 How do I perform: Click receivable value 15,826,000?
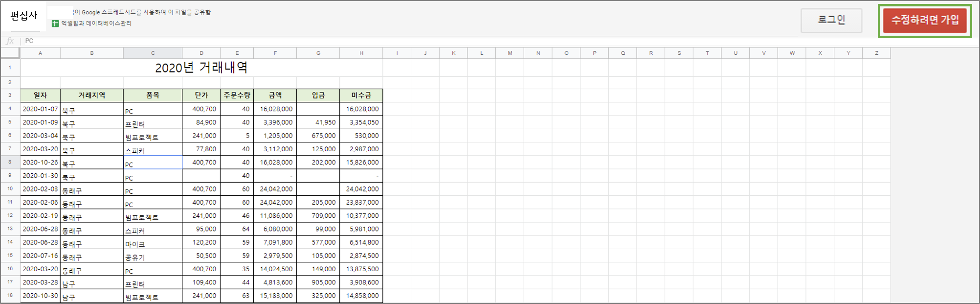pos(361,163)
